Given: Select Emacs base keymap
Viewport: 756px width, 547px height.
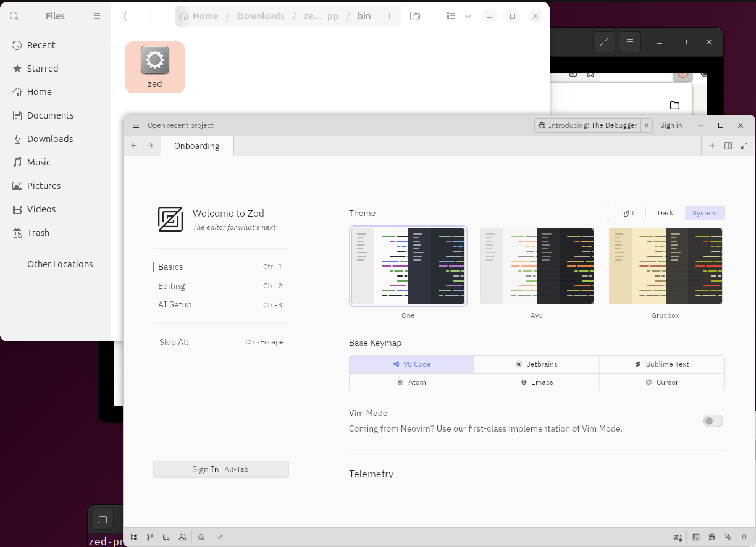Looking at the screenshot, I should (537, 382).
